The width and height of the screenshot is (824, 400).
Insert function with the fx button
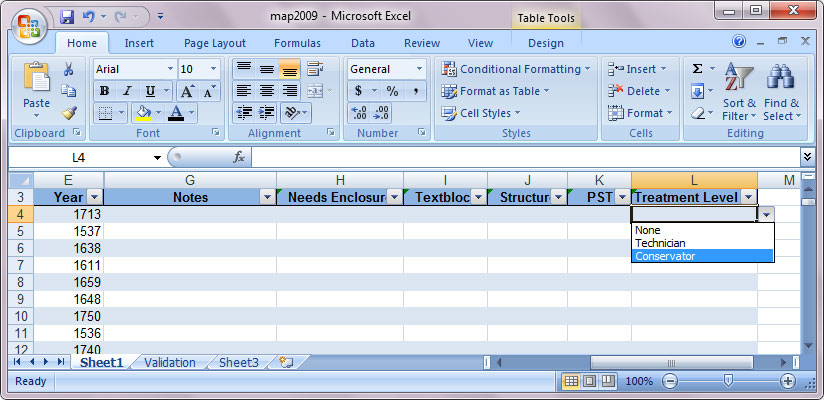tap(239, 157)
